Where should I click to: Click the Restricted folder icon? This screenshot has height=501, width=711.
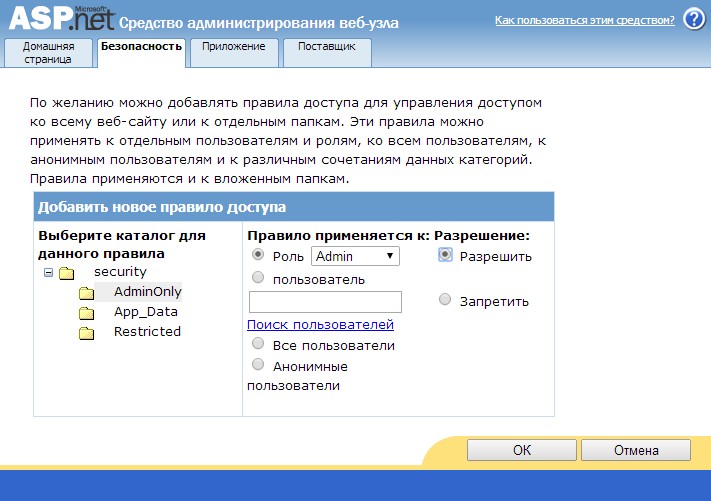click(x=86, y=333)
